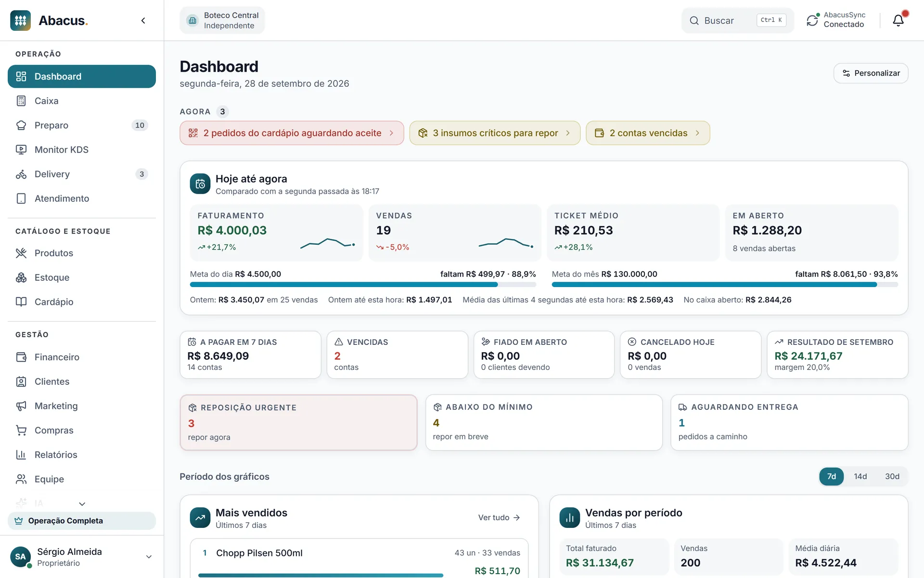Click the Equipe people icon

coord(21,479)
